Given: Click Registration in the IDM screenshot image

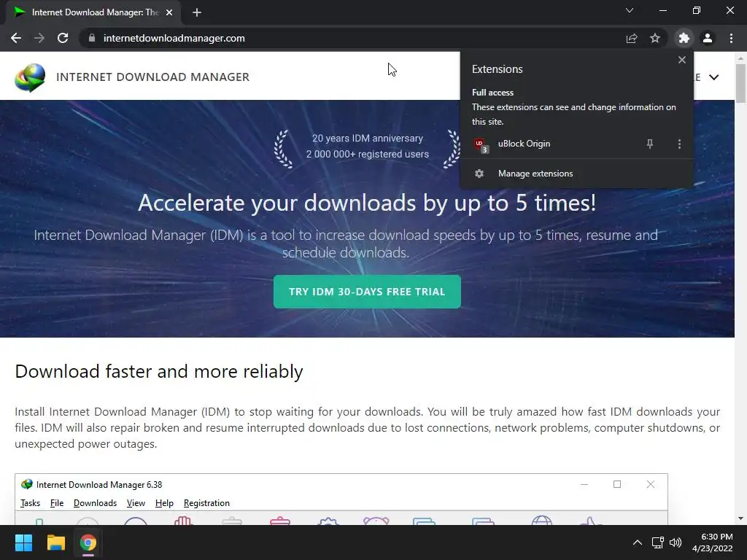Looking at the screenshot, I should coord(206,503).
